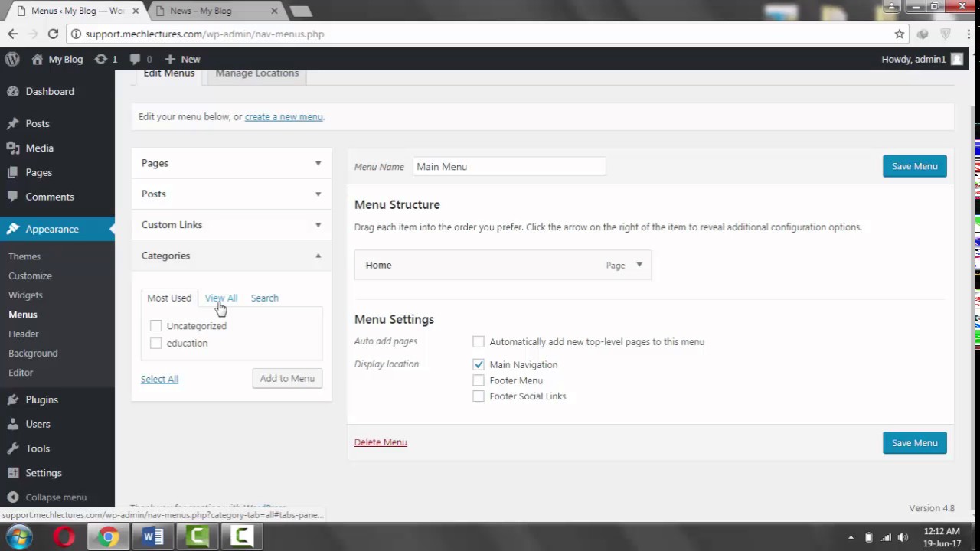
Task: Check the Uncategorized category checkbox
Action: pos(155,326)
